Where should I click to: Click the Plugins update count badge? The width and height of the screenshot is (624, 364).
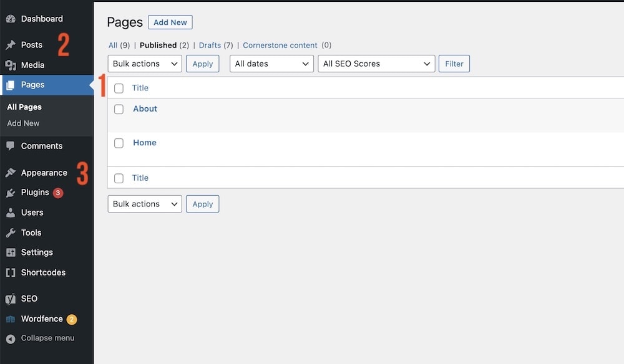pyautogui.click(x=58, y=193)
